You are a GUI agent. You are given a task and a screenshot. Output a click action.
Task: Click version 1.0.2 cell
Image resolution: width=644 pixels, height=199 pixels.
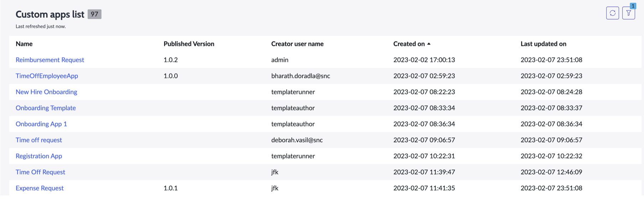point(171,60)
